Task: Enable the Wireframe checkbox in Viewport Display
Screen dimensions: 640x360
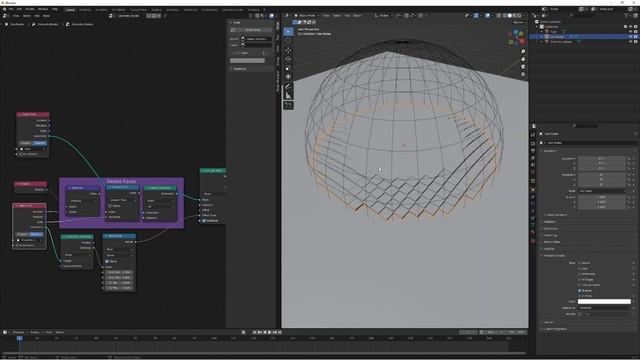Action: coord(580,274)
